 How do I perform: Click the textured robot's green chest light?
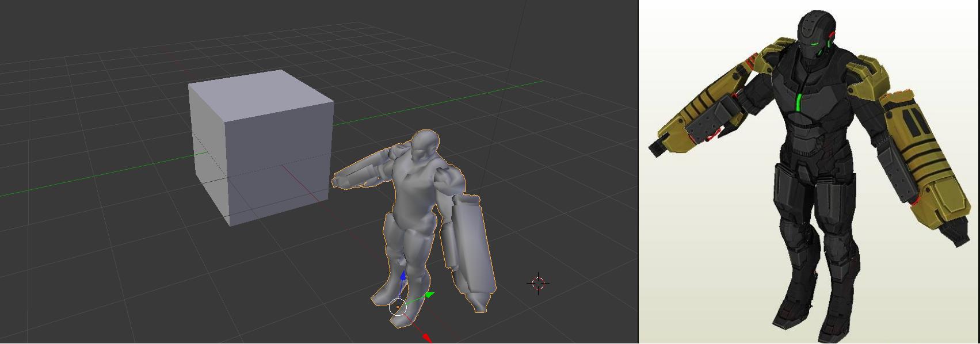click(x=798, y=102)
